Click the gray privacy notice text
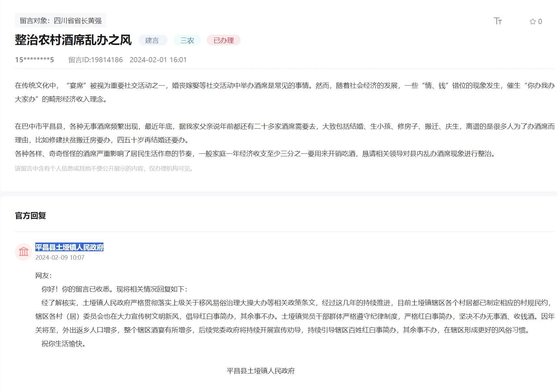The image size is (557, 392). click(105, 169)
